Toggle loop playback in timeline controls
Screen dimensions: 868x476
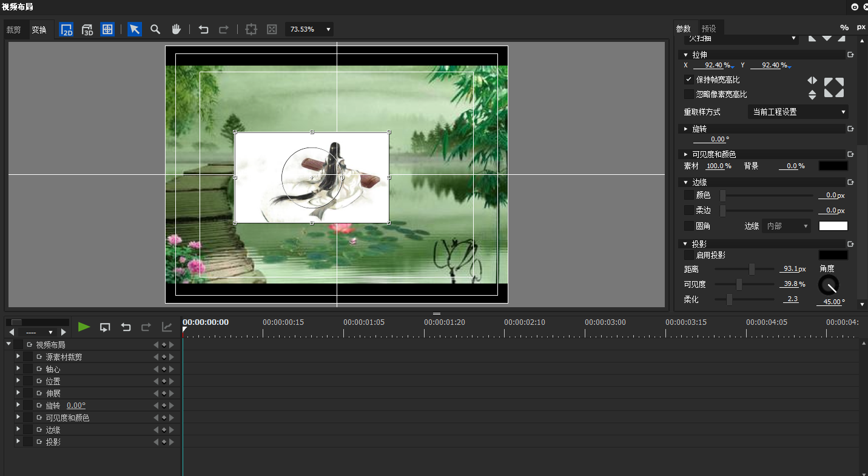pyautogui.click(x=105, y=327)
